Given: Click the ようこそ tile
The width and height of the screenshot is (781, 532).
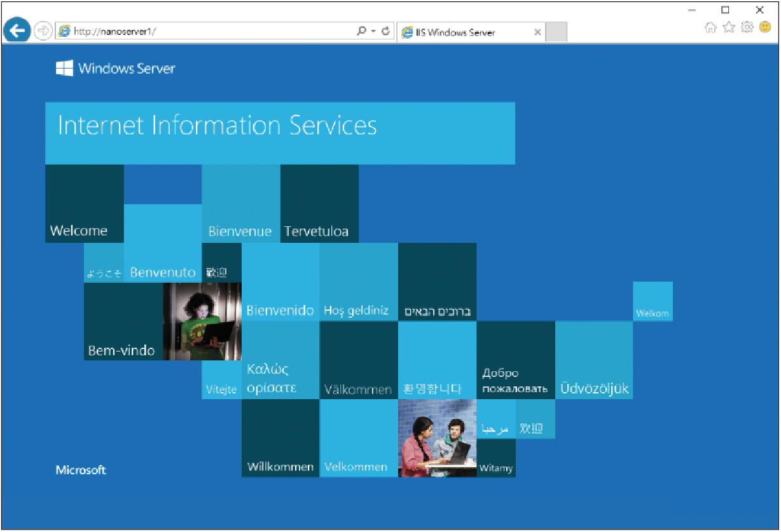Looking at the screenshot, I should (x=104, y=263).
